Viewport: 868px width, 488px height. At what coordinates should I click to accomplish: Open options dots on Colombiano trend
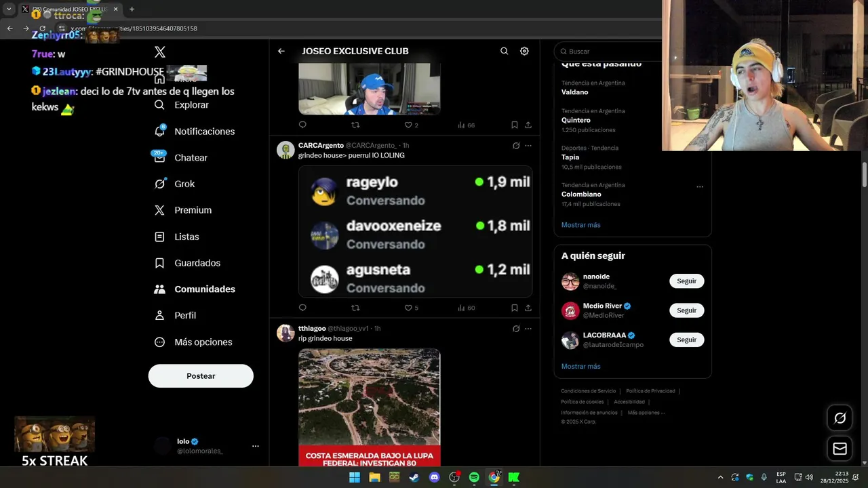coord(700,186)
